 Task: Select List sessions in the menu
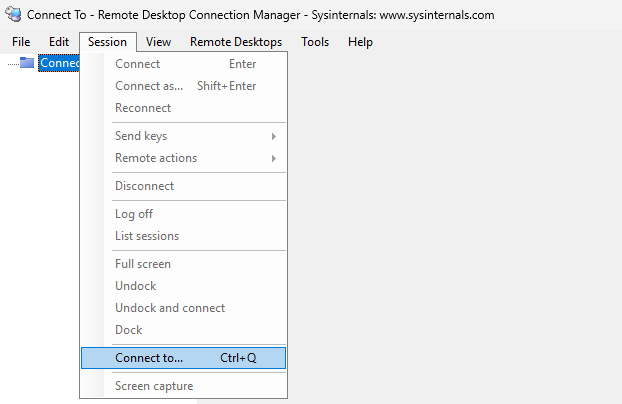coord(147,236)
